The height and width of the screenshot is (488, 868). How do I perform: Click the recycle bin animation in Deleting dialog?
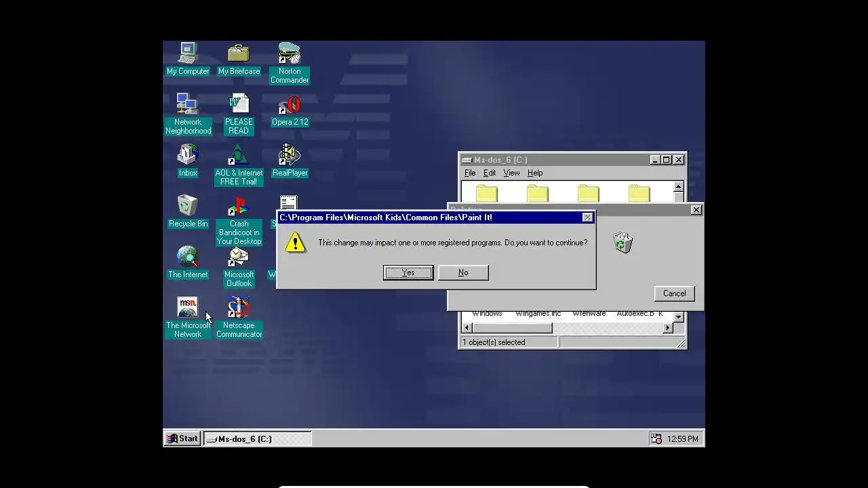pos(623,243)
